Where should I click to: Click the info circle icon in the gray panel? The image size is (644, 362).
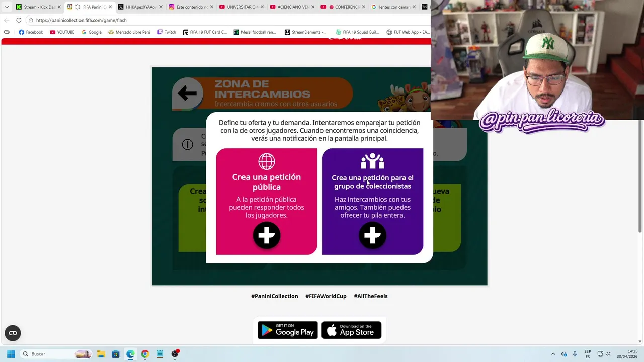point(187,145)
